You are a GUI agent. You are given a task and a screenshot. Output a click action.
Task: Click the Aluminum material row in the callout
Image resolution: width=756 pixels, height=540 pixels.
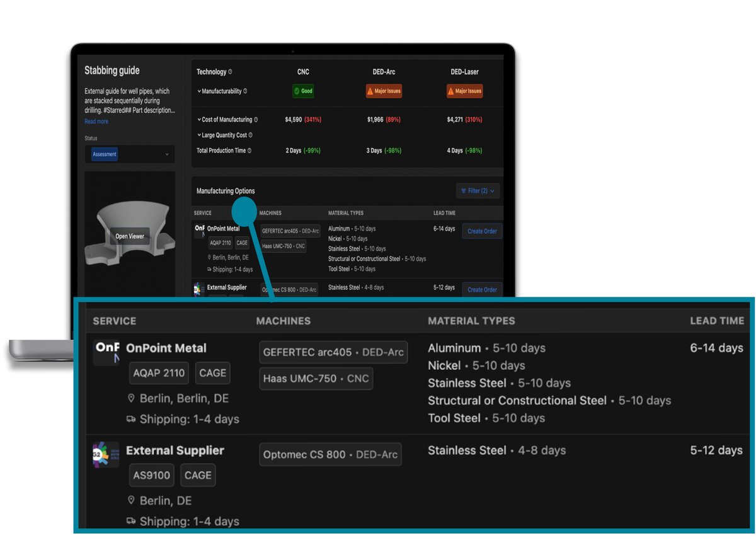(486, 348)
